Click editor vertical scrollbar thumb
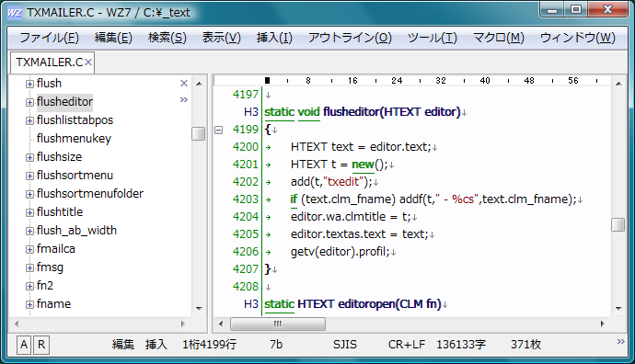635x364 pixels. click(x=618, y=225)
